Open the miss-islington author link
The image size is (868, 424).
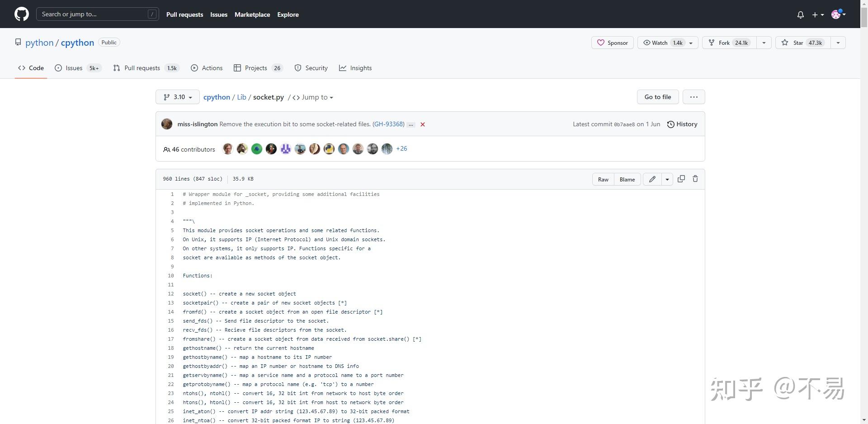click(x=198, y=124)
